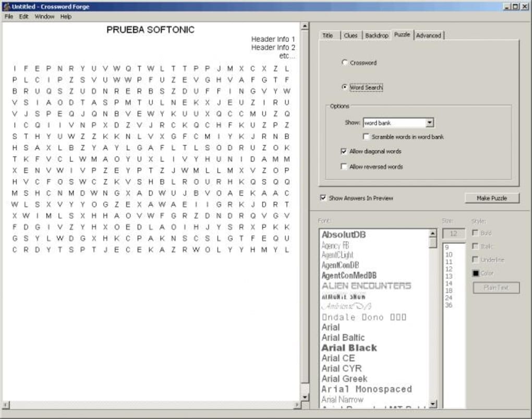Click preview horizontal scroll right arrow
Screen dimensions: 532x419
297,405
